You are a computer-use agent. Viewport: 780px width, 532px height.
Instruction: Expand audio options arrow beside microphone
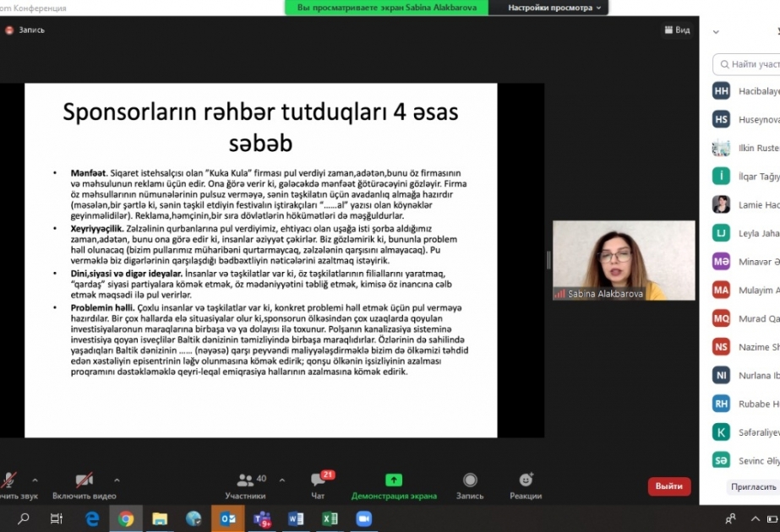click(35, 480)
